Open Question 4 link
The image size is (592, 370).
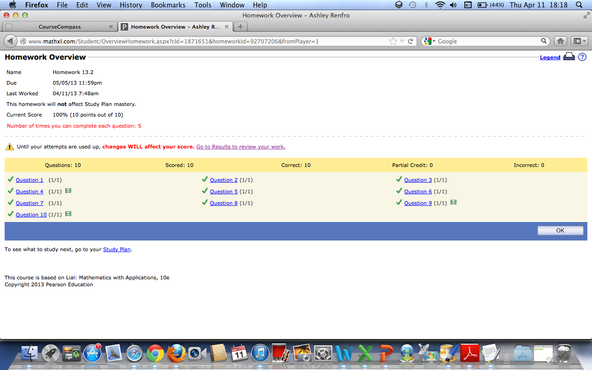click(x=29, y=191)
